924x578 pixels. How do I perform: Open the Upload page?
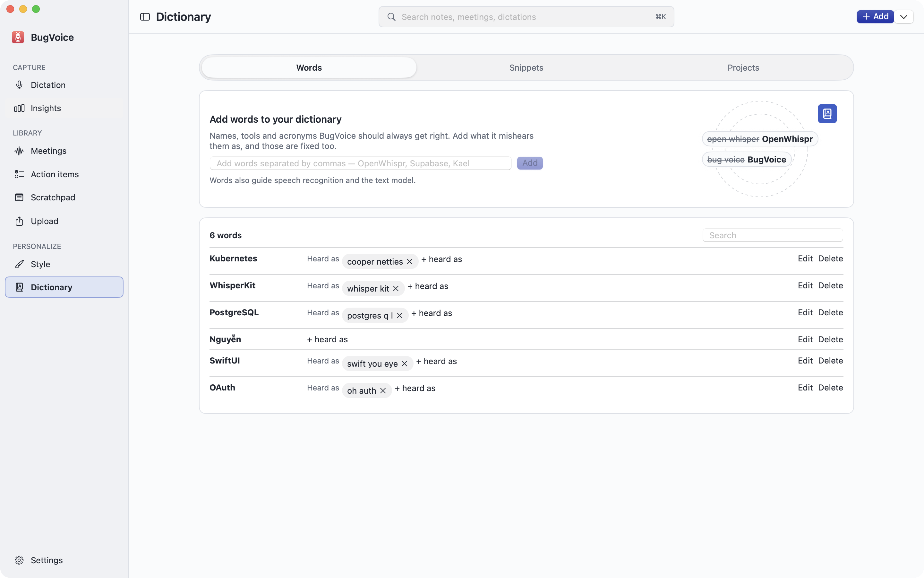[x=64, y=221]
